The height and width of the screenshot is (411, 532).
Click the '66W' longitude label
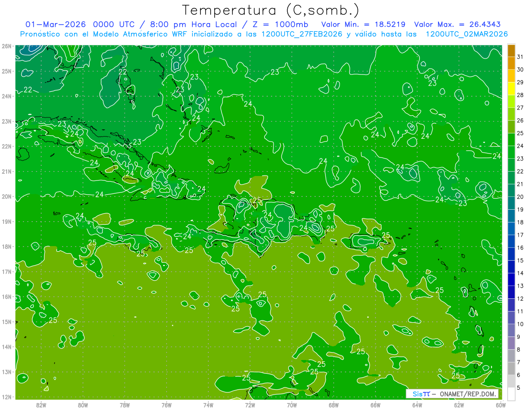click(x=376, y=405)
